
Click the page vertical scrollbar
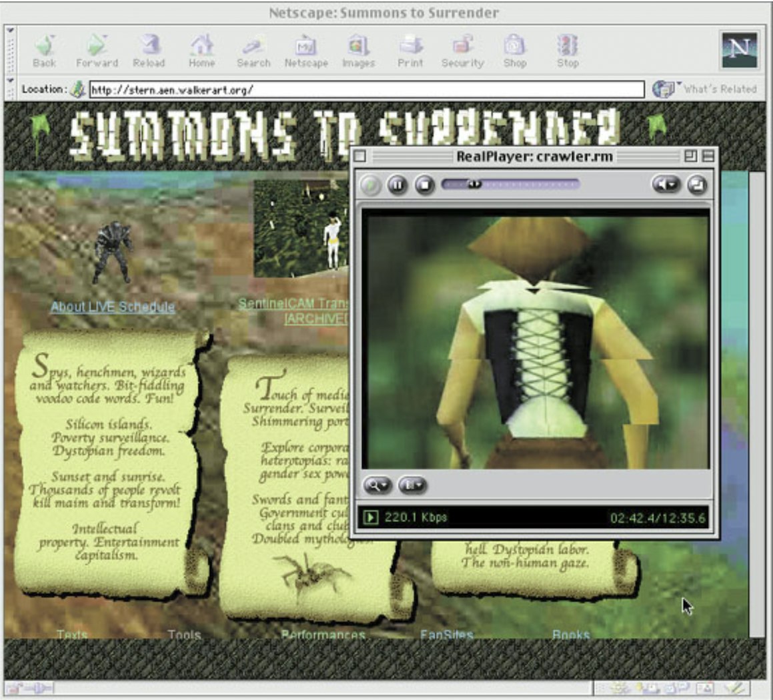click(x=757, y=404)
